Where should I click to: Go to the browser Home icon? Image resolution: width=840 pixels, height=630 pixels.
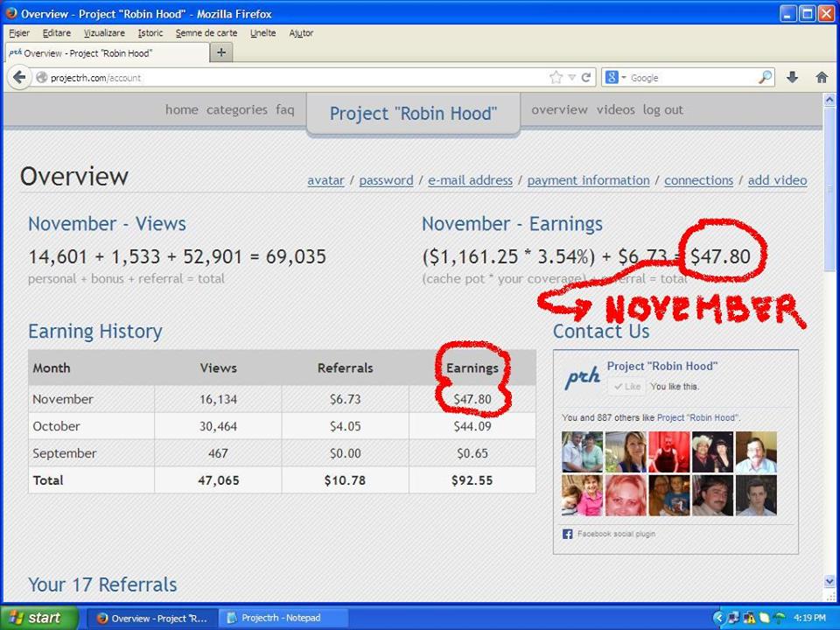(822, 78)
